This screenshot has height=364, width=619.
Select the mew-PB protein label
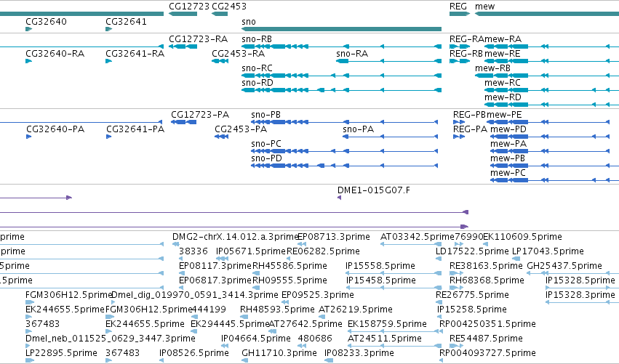pyautogui.click(x=508, y=158)
